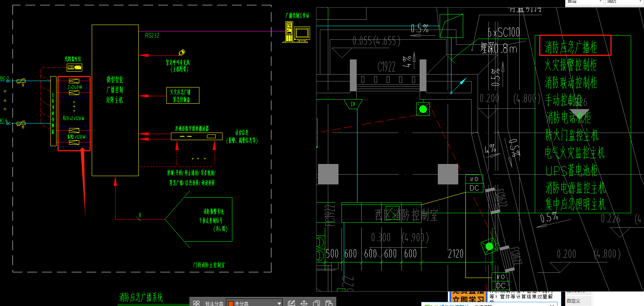The width and height of the screenshot is (644, 306).
Task: Click the copy icon in the annotation toolbar
Action: pos(317,303)
